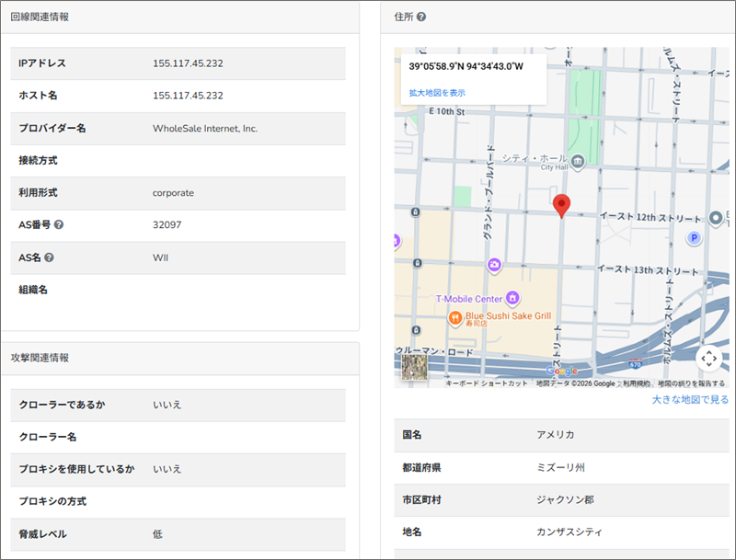Open the map camera controls button
Image resolution: width=736 pixels, height=560 pixels.
click(x=708, y=359)
